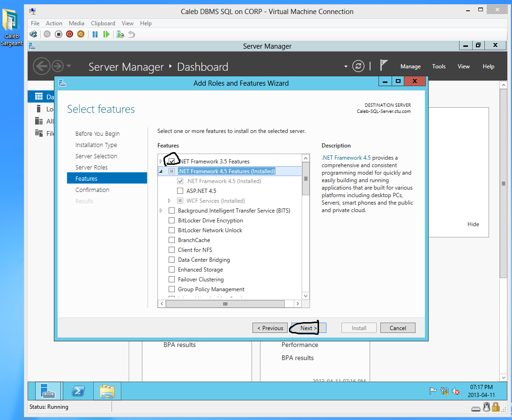The width and height of the screenshot is (512, 420).
Task: Open the Caleb Sargeant desktop folder
Action: coord(12,28)
